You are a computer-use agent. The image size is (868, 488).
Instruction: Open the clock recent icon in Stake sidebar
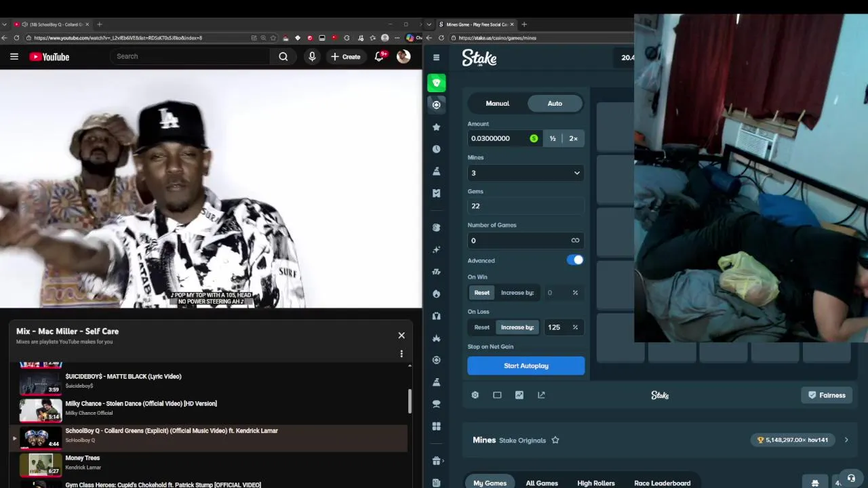point(436,149)
